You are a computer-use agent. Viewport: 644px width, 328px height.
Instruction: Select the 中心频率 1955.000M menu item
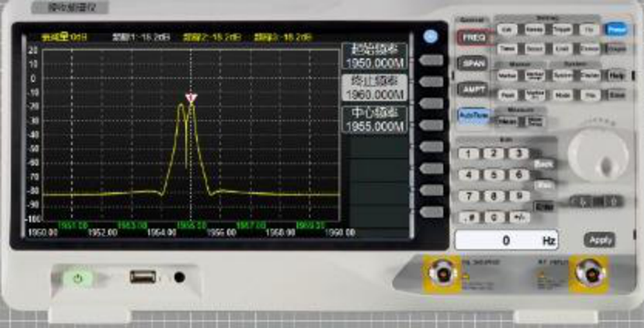pyautogui.click(x=375, y=119)
